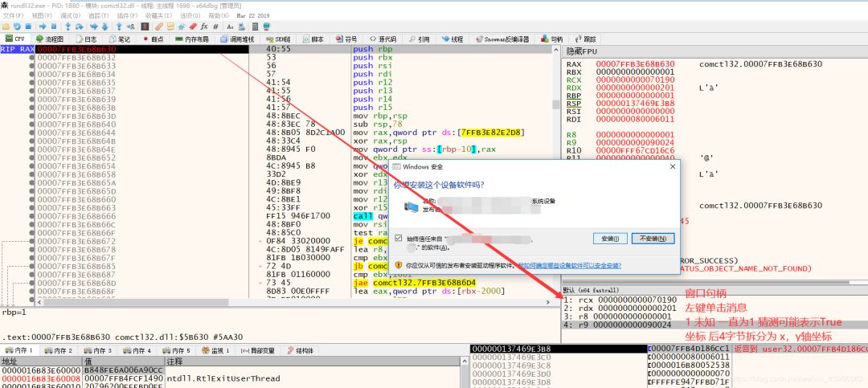868x388 pixels.
Task: Click the step over toolbar icon
Action: pos(79,27)
